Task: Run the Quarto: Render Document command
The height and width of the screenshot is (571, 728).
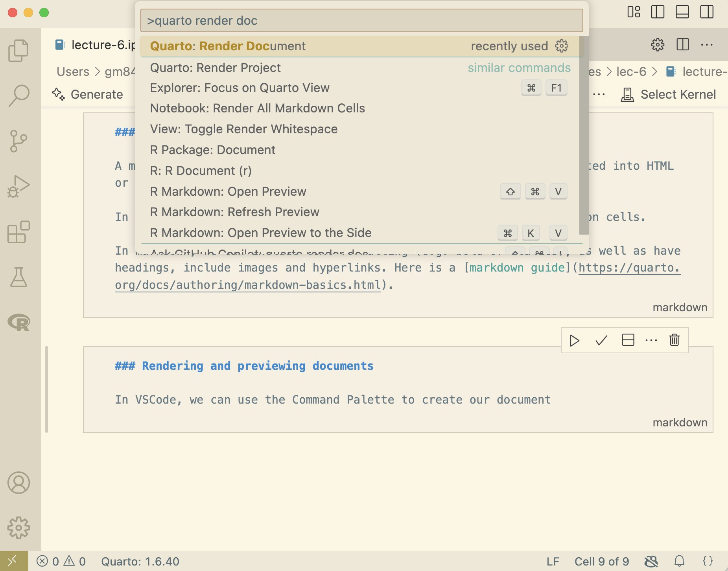Action: (359, 46)
